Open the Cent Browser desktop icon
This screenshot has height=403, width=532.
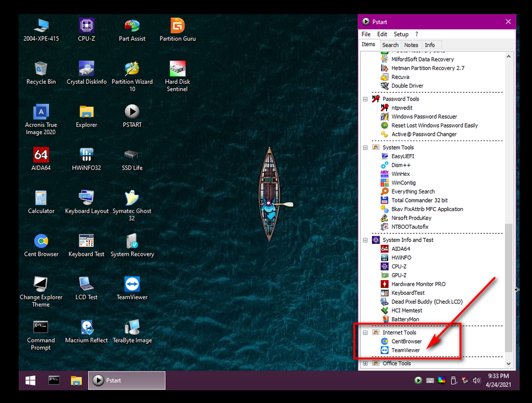pyautogui.click(x=41, y=245)
